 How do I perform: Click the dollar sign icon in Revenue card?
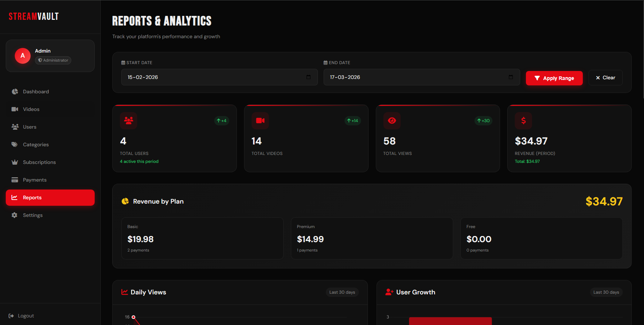523,121
